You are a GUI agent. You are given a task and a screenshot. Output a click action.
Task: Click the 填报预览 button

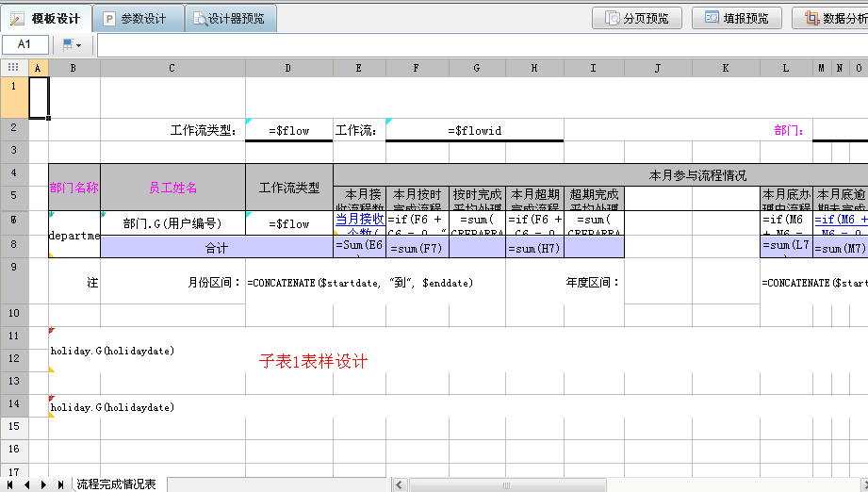click(x=737, y=18)
